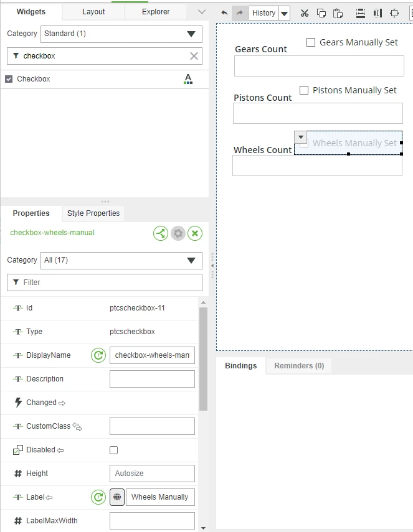Click the properties Filter input field
Viewport: 413px width, 532px height.
pyautogui.click(x=105, y=282)
